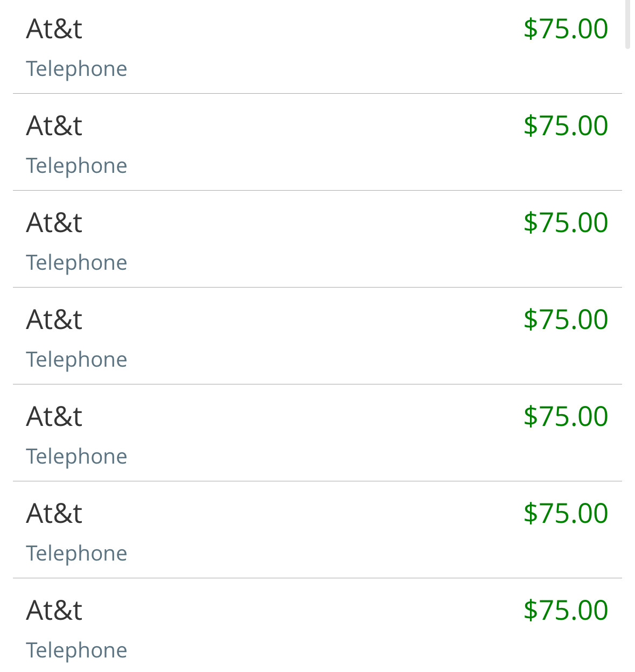
Task: Open the second At&t transaction name
Action: click(x=54, y=126)
